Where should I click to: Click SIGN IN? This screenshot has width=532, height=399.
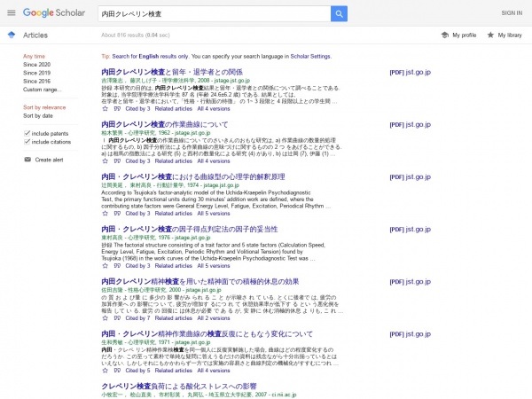(512, 13)
